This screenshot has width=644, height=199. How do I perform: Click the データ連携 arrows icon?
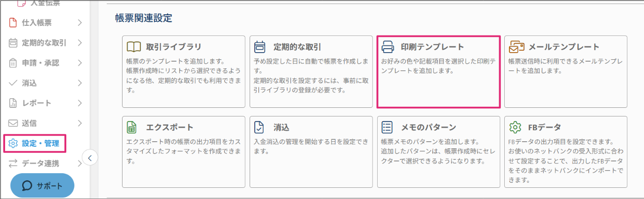13,163
